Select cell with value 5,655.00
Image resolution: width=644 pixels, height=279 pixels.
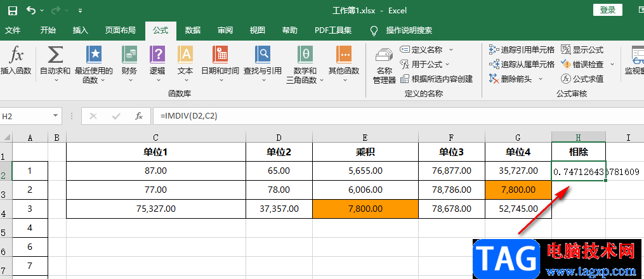(x=365, y=171)
